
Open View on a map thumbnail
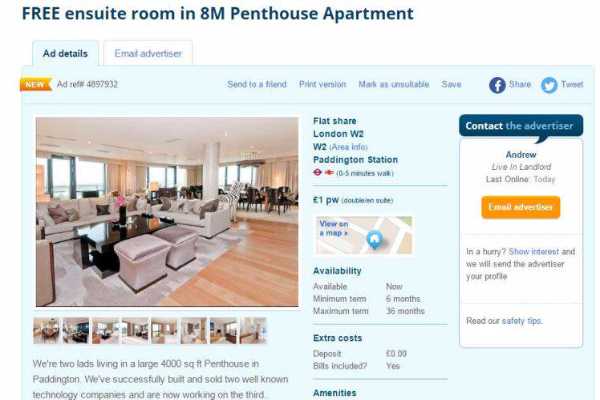coord(364,235)
